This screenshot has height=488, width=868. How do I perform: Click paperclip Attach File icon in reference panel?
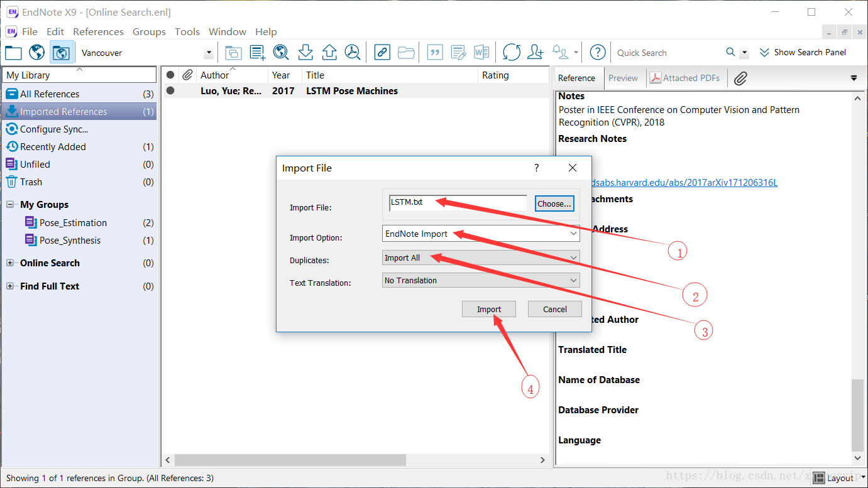point(741,78)
